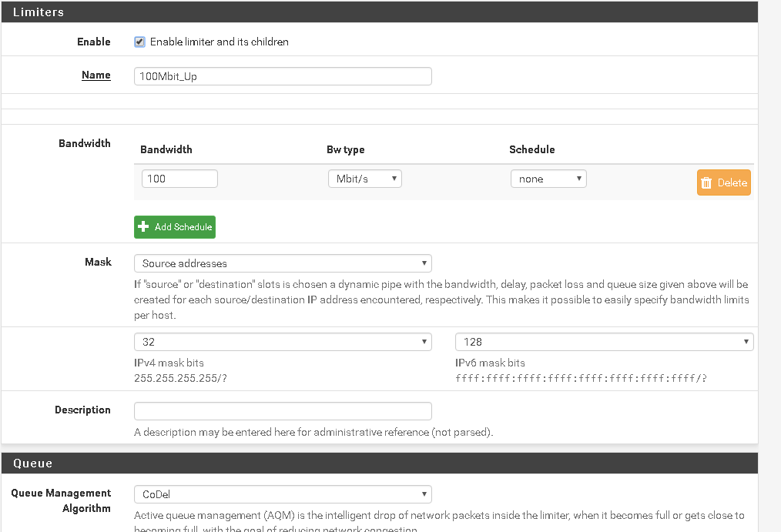Click the plus icon on Add Schedule
781x532 pixels.
pos(143,227)
